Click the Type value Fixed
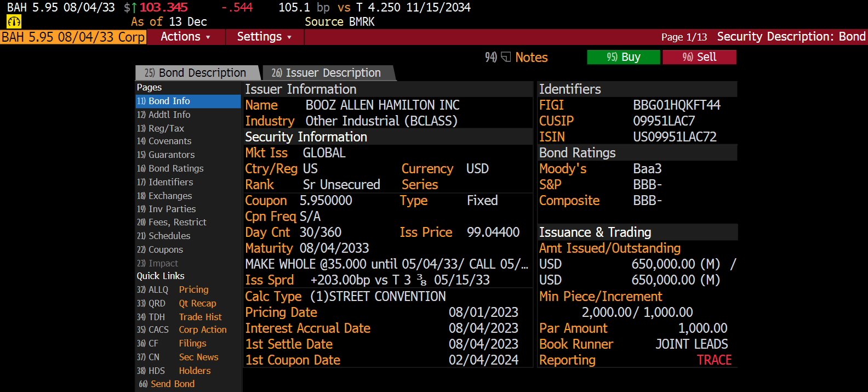This screenshot has width=868, height=392. pyautogui.click(x=482, y=201)
